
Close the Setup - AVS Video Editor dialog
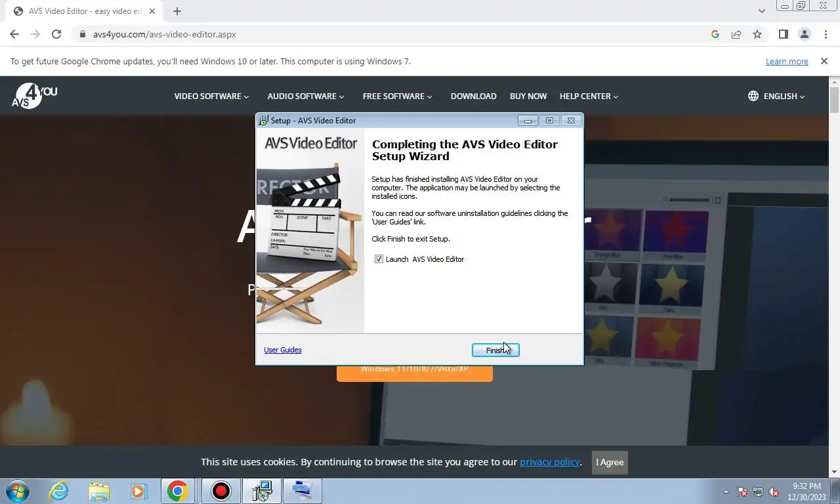pyautogui.click(x=571, y=121)
